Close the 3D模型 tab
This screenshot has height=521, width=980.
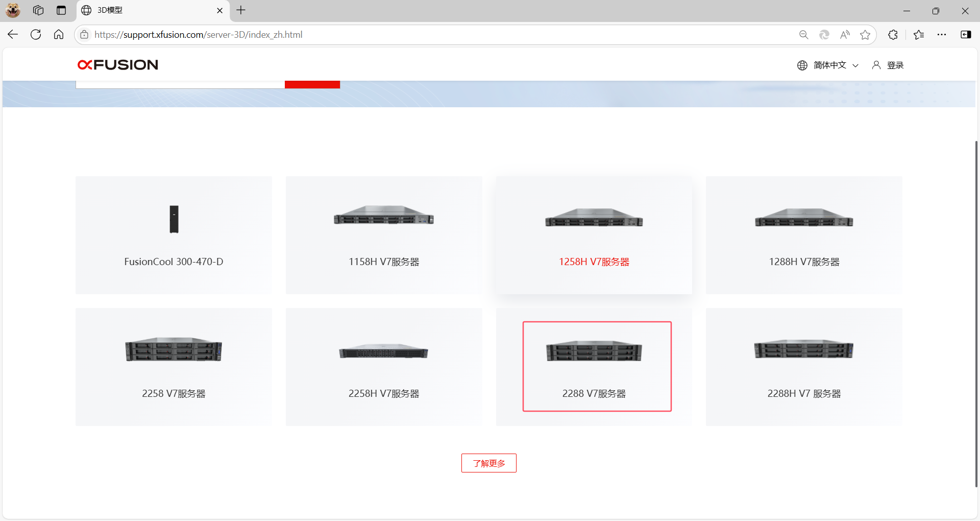pos(219,10)
